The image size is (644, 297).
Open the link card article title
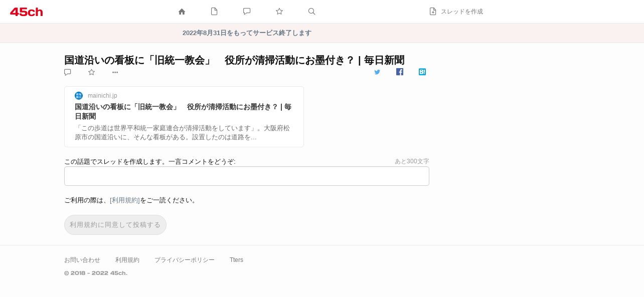coord(183,111)
